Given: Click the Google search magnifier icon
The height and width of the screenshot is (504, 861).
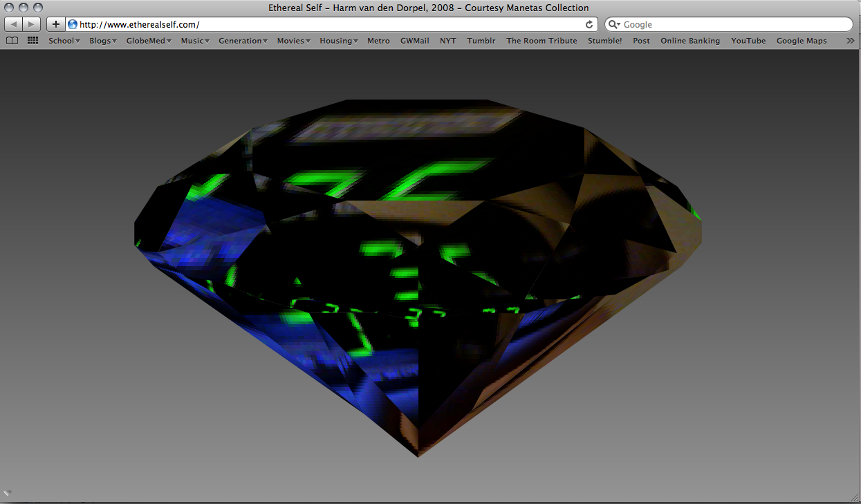Looking at the screenshot, I should tap(613, 24).
